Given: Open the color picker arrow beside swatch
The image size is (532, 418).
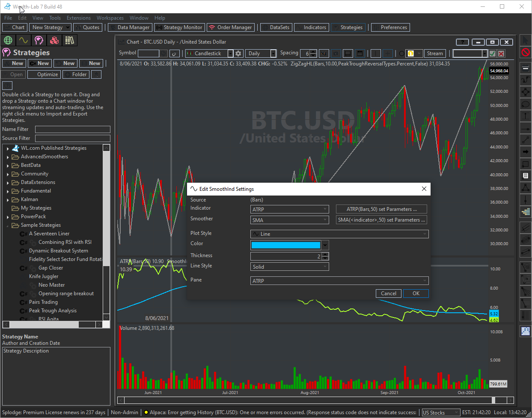Looking at the screenshot, I should 325,245.
